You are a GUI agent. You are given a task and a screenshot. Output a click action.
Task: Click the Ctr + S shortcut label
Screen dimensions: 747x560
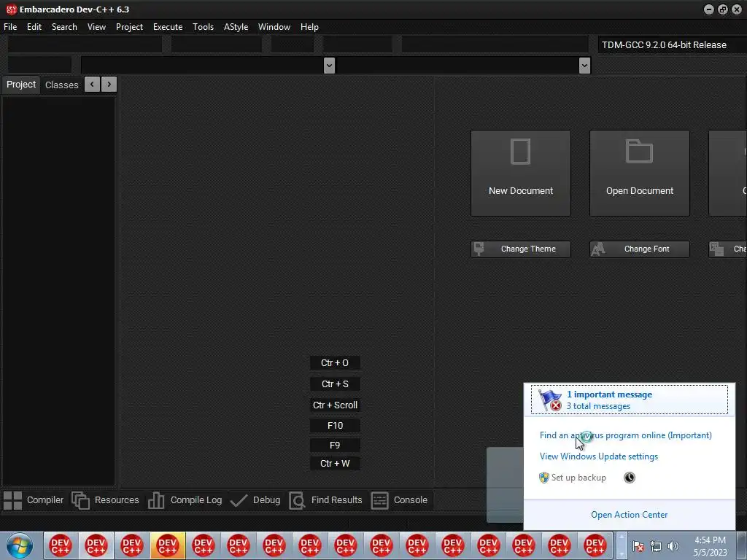coord(335,384)
